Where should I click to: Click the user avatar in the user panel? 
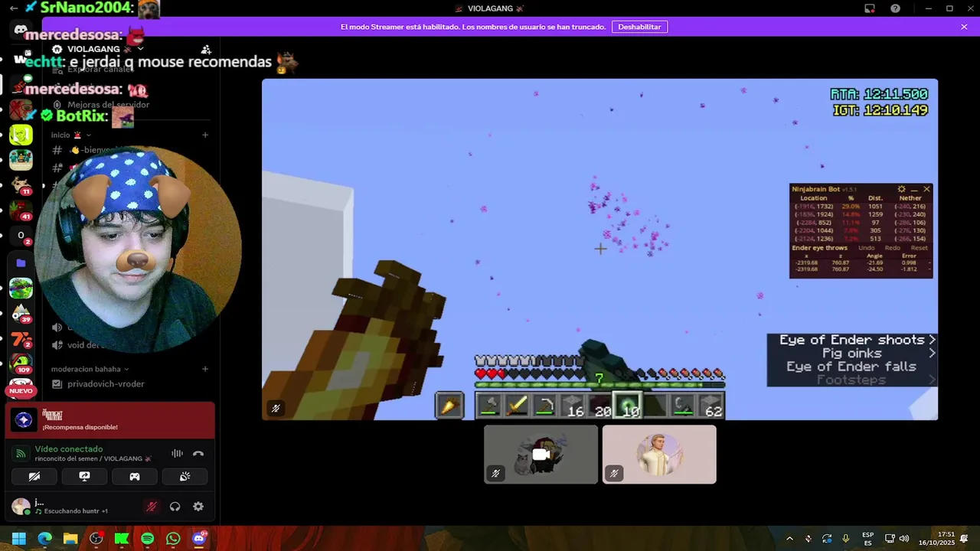pos(21,506)
